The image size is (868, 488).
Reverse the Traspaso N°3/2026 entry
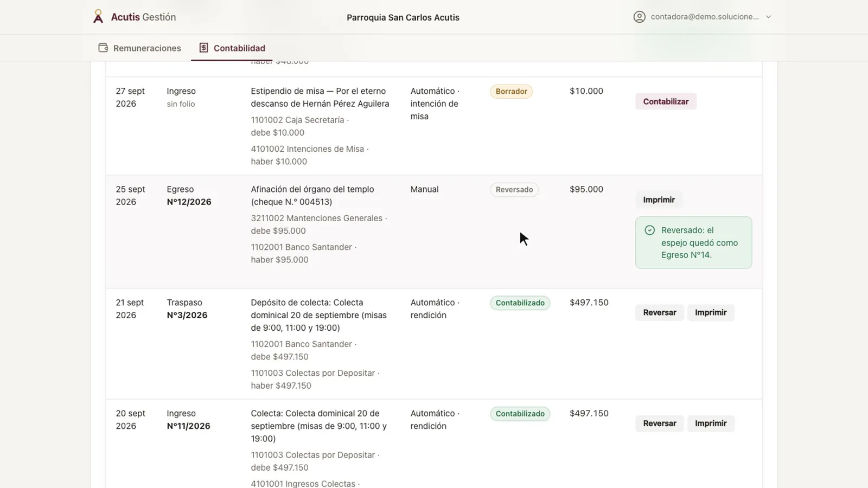point(660,312)
